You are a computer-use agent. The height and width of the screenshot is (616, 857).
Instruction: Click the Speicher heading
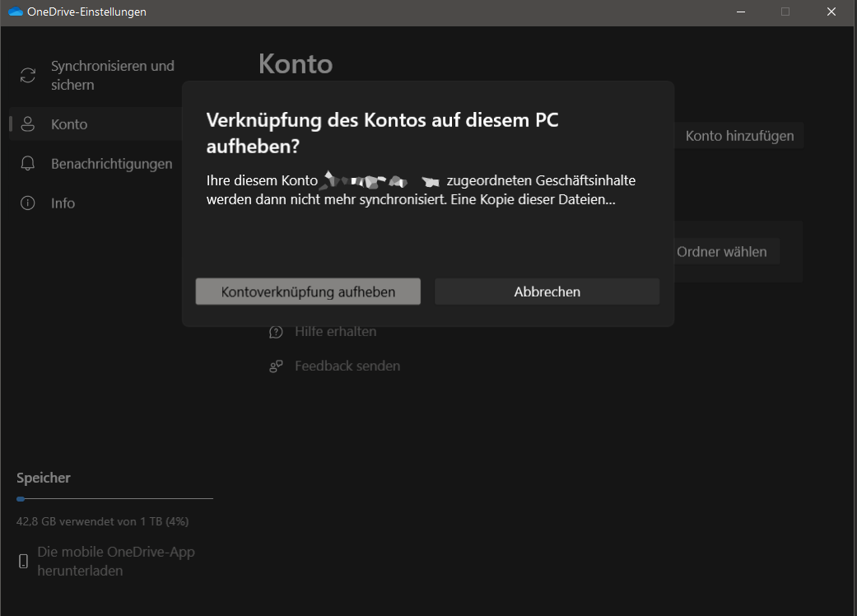click(x=43, y=478)
